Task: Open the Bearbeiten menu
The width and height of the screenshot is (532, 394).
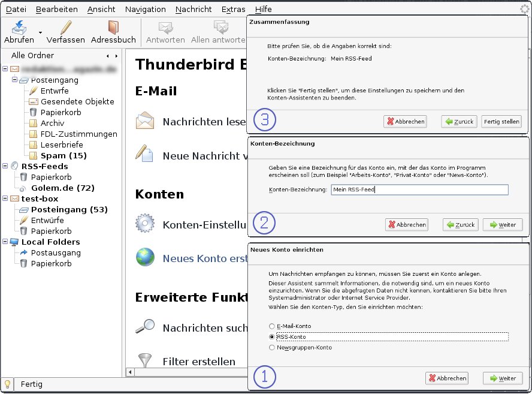Action: point(57,9)
